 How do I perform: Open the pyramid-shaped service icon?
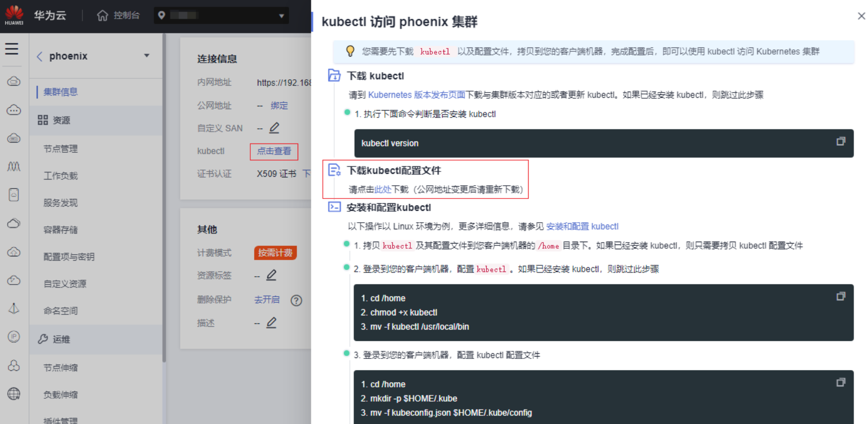click(14, 309)
